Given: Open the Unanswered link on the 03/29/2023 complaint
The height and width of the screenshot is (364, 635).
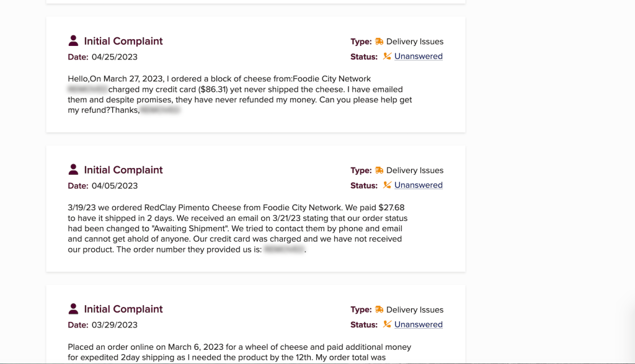Looking at the screenshot, I should (x=419, y=324).
